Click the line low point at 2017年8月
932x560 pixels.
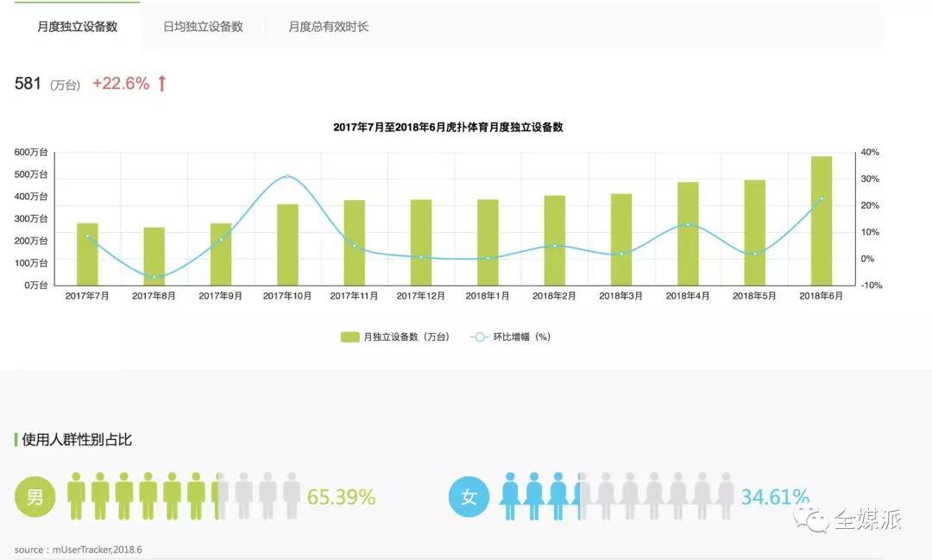click(154, 277)
